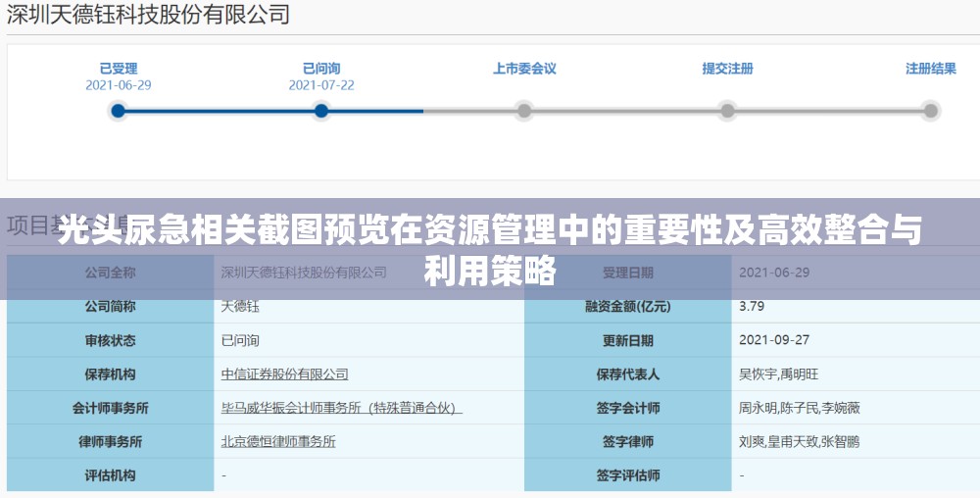Viewport: 980px width, 498px height.
Task: Select the 已受理 stage label
Action: click(x=119, y=69)
